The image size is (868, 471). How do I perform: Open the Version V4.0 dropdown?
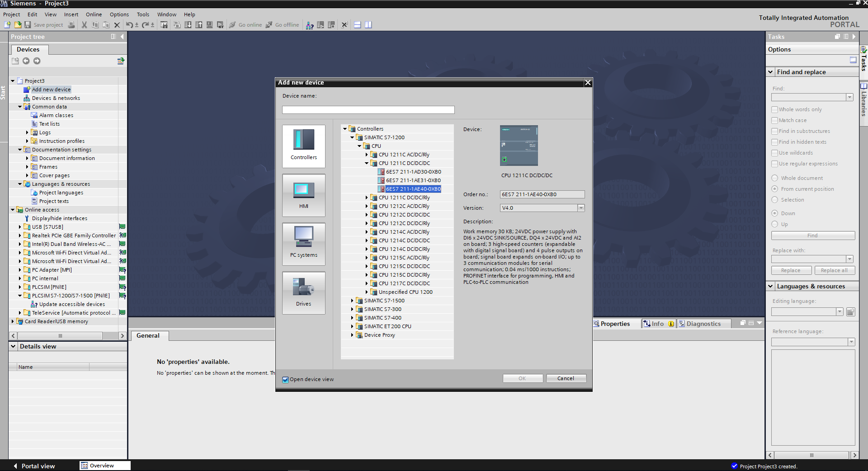pos(581,208)
